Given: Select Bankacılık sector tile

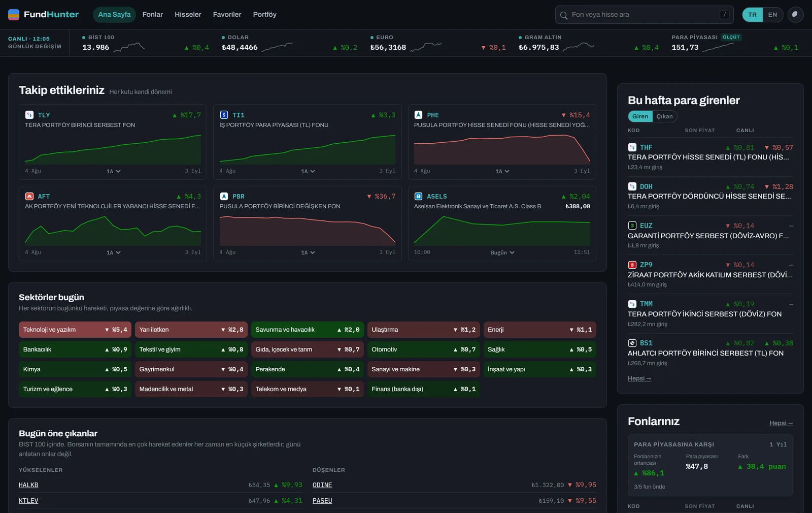Looking at the screenshot, I should click(75, 349).
